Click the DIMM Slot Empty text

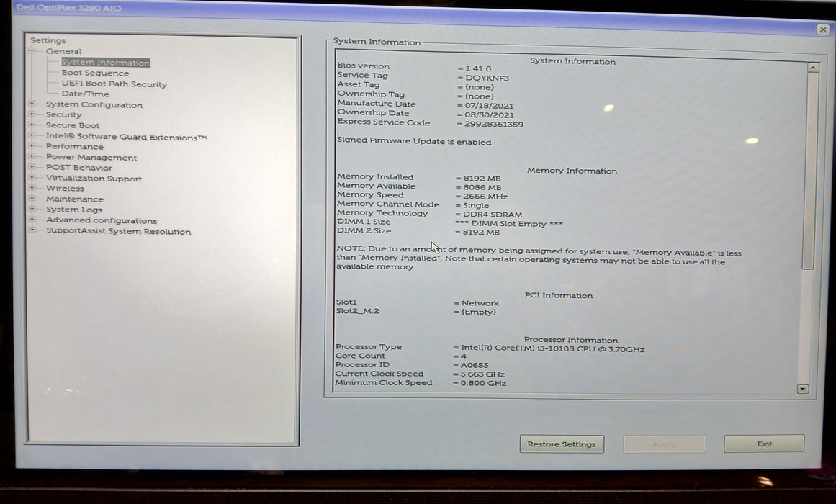[x=509, y=224]
